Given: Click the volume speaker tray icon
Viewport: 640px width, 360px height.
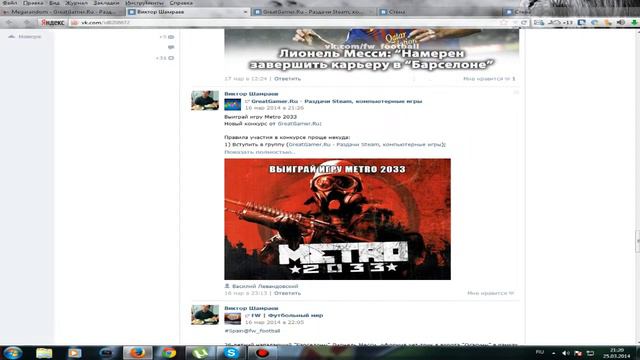Looking at the screenshot, I should tap(565, 353).
